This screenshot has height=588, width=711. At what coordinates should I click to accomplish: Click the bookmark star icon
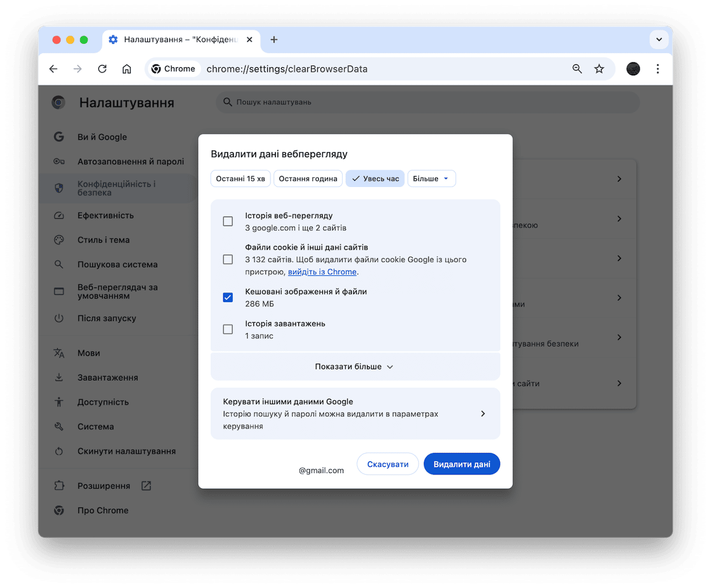[x=599, y=69]
